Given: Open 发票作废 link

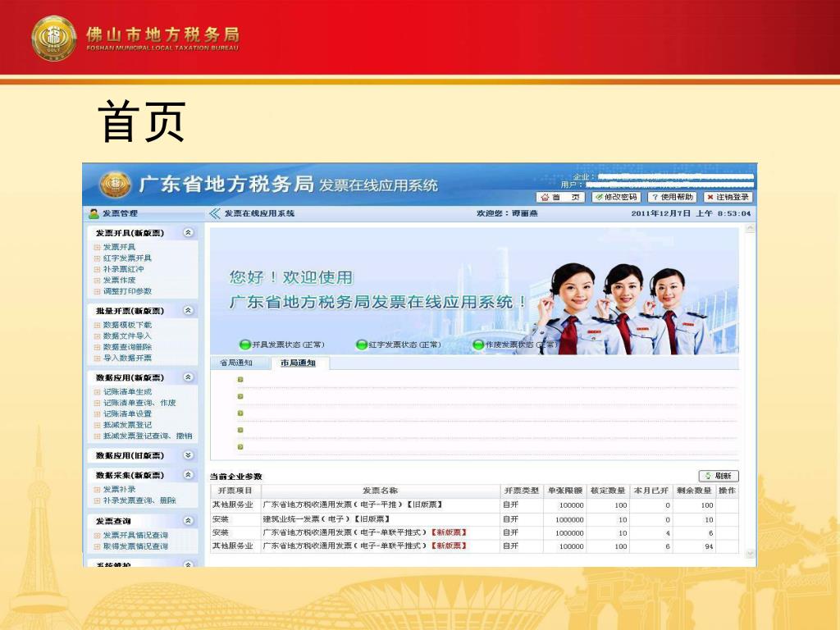Looking at the screenshot, I should pos(119,281).
